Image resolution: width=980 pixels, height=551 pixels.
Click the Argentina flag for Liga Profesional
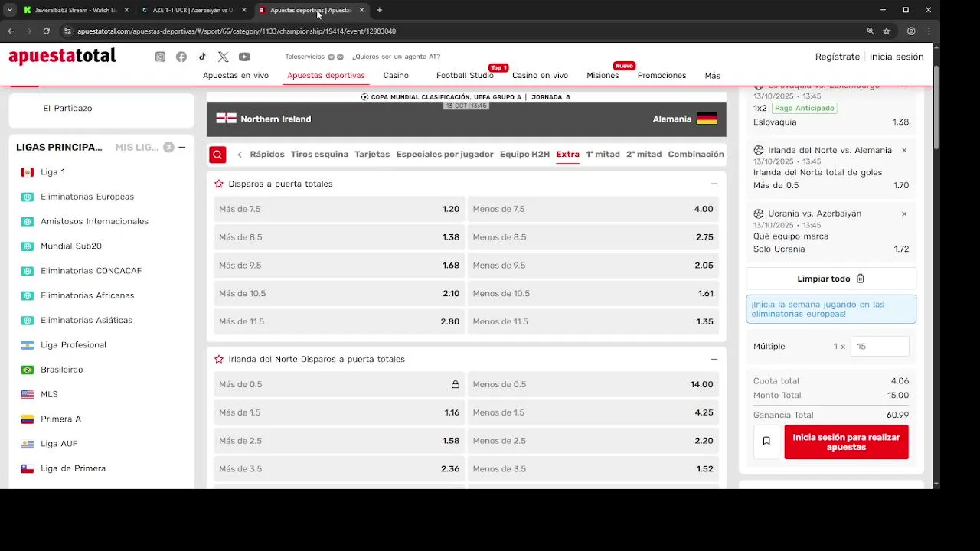coord(28,345)
